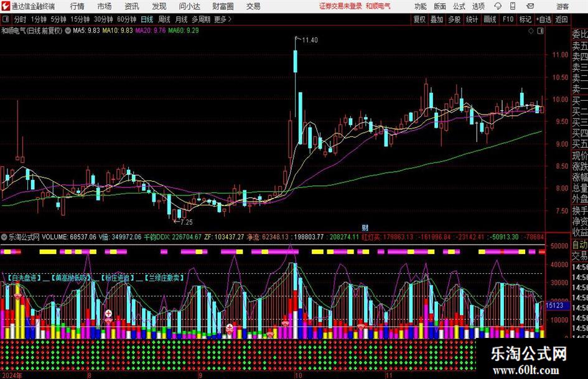Click the 统计 statistics toolbar button
The image size is (588, 379).
472,19
